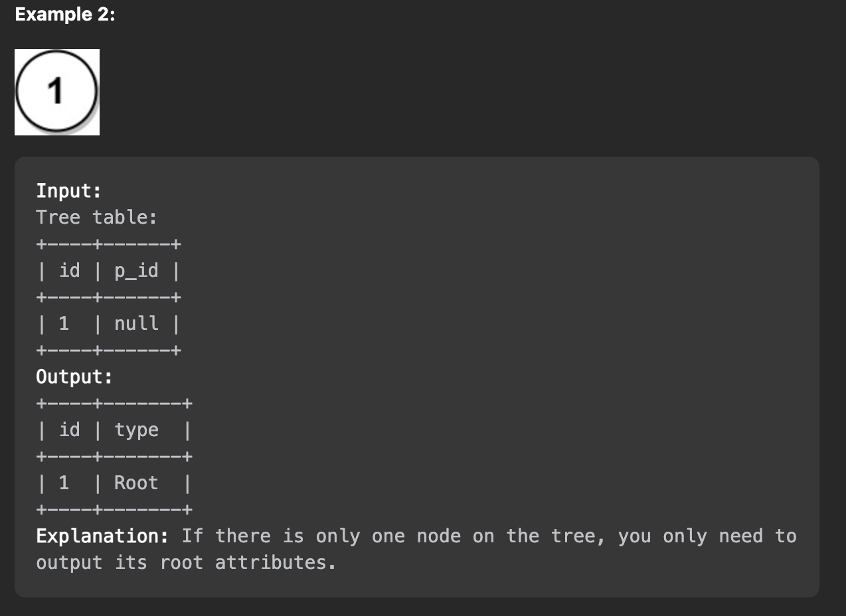
Task: Select the "p_id" column header
Action: (136, 271)
